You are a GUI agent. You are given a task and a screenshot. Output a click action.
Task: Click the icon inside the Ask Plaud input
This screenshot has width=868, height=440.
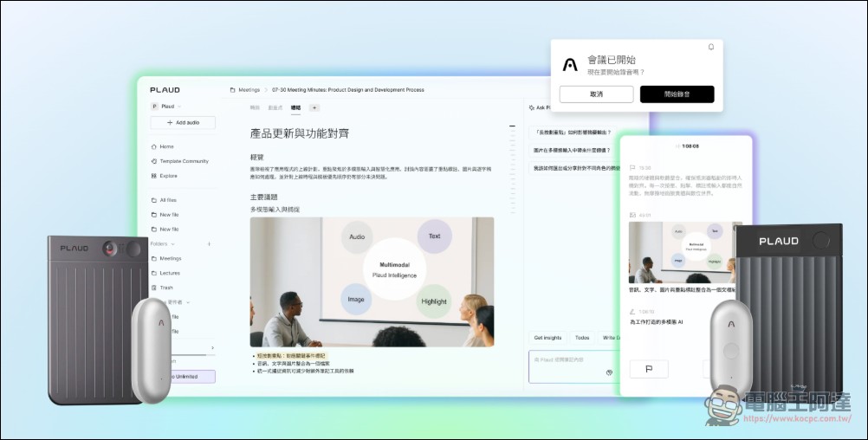pyautogui.click(x=609, y=372)
